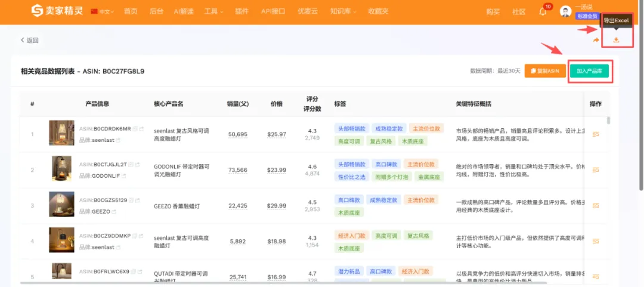Click the user avatar in the header
This screenshot has height=287, width=644.
(x=565, y=11)
